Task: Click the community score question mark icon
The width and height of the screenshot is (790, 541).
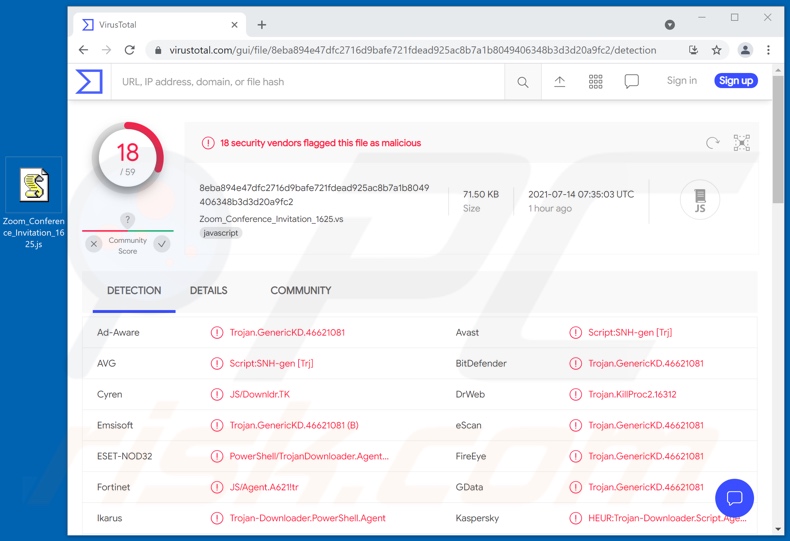Action: (x=127, y=220)
